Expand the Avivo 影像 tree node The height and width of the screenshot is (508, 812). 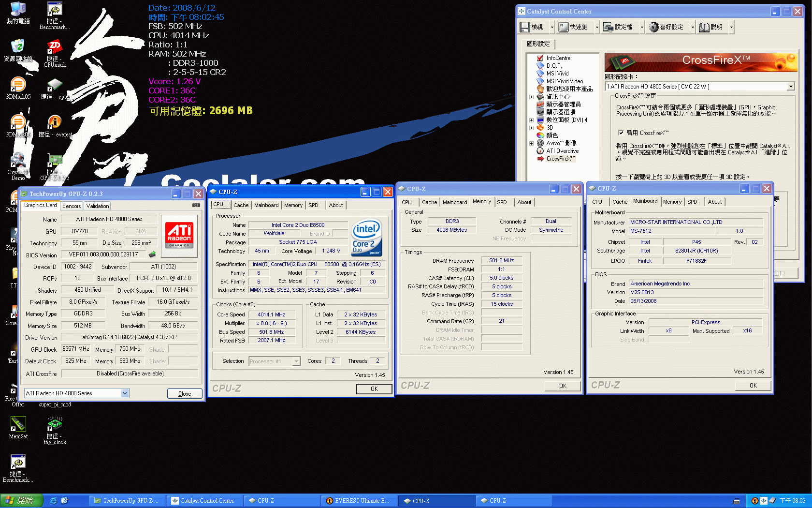click(531, 143)
